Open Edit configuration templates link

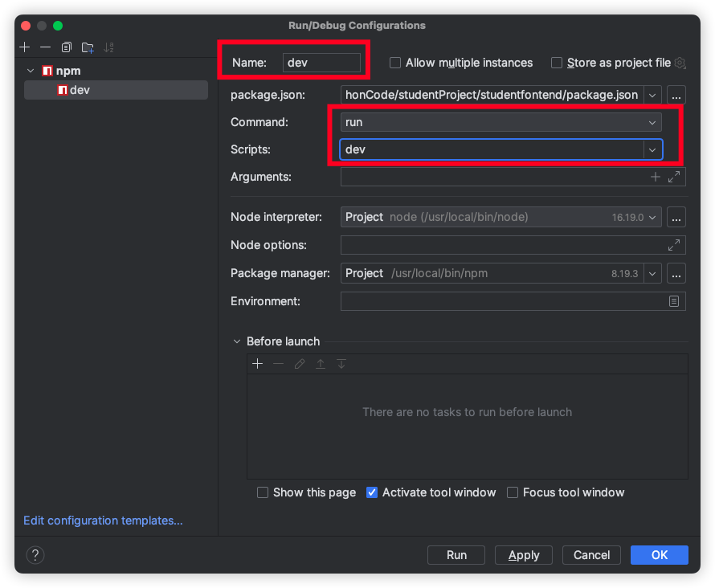(x=103, y=521)
